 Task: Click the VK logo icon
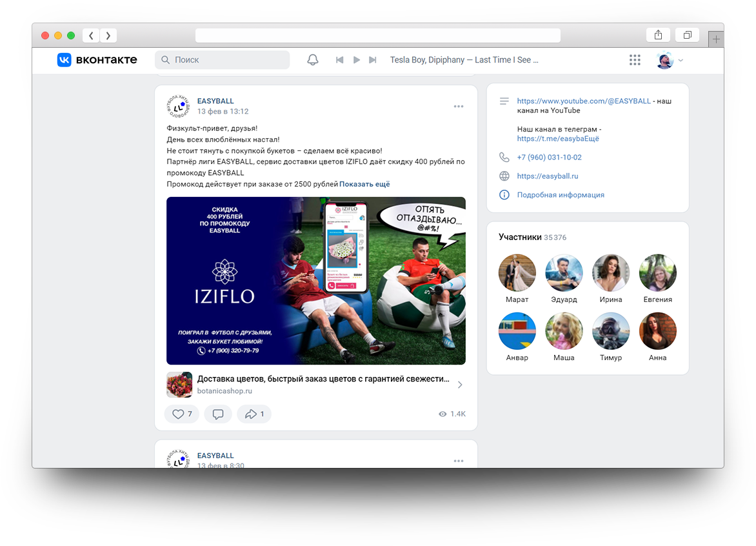(64, 60)
